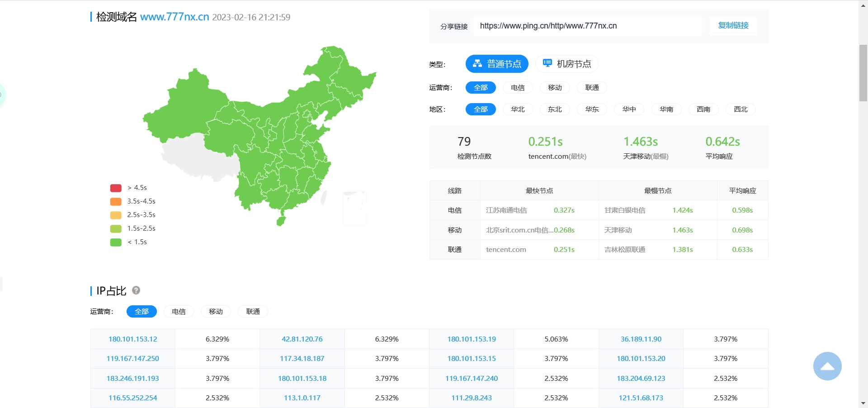Viewport: 868px width, 408px height.
Task: Filter carrier by 联通 in top panel
Action: click(592, 88)
